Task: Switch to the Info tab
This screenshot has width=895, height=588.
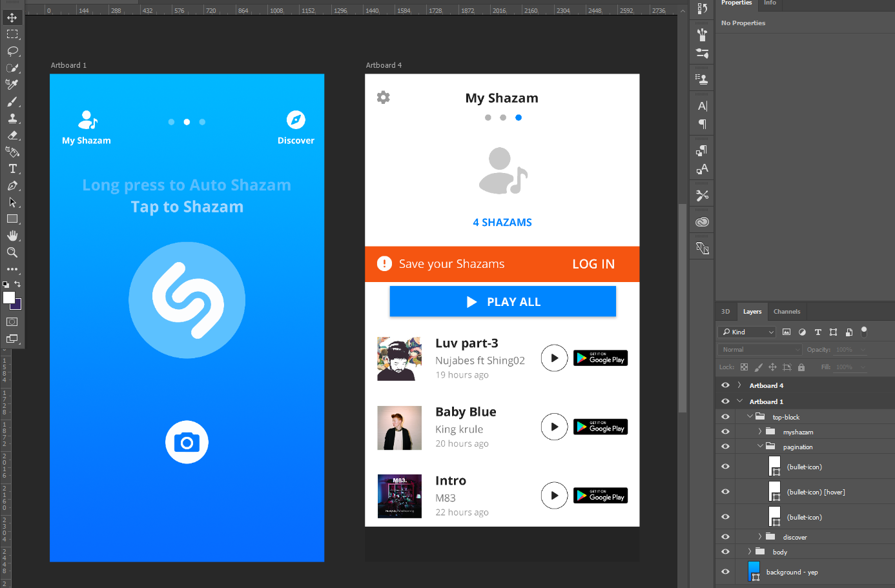Action: tap(770, 3)
